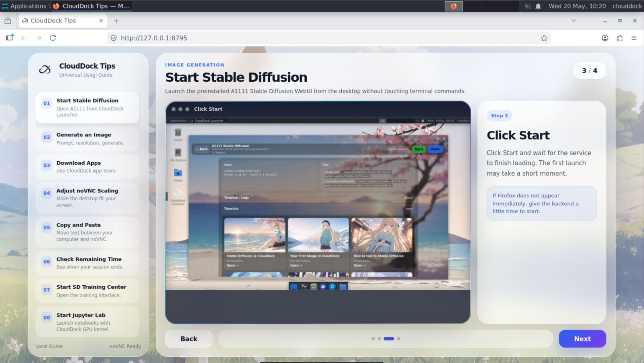This screenshot has height=363, width=644.
Task: Open the Firefox account icon
Action: coord(605,38)
